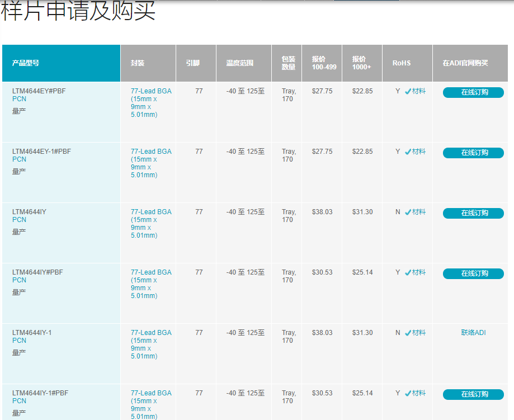
Task: Click $22.85 price for LTM4644EY-1#PBF
Action: coord(362,152)
